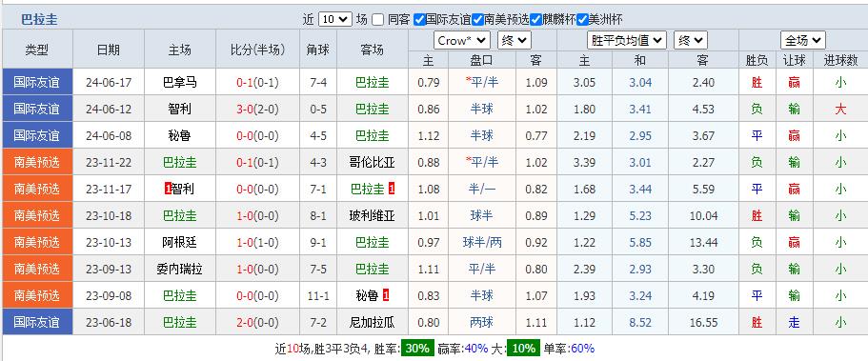868x361 pixels.
Task: Click the red card badge beside away 巴拉圭 on 23-11-17
Action: 392,189
